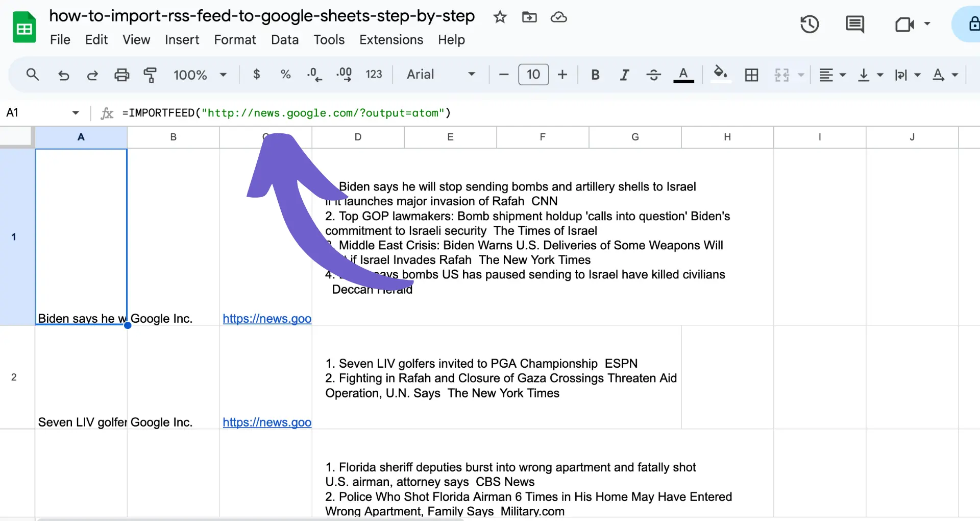Check the cloud save status
Screen dimensions: 980x521
coord(559,17)
